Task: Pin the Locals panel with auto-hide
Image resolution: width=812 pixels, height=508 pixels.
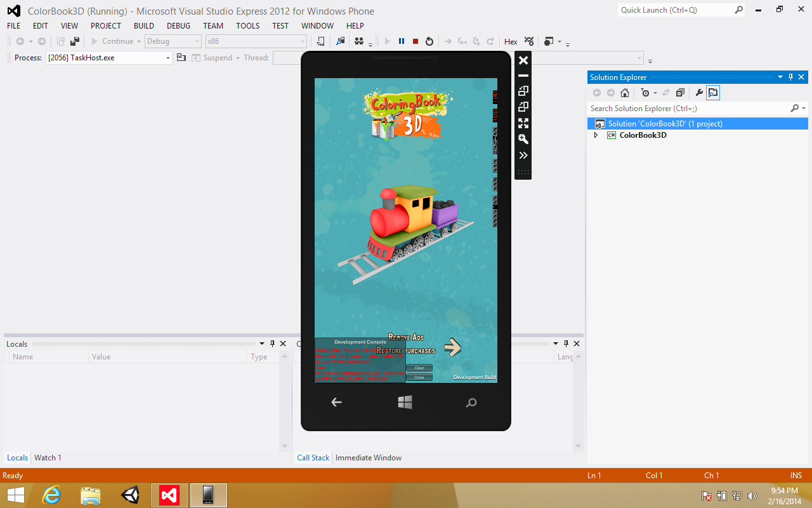Action: [273, 344]
